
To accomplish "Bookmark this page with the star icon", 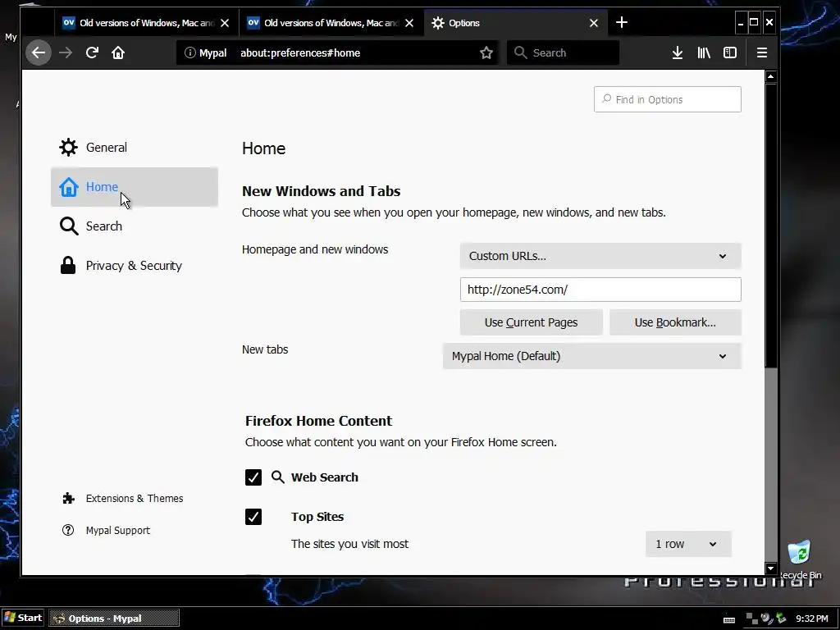I will pos(486,52).
